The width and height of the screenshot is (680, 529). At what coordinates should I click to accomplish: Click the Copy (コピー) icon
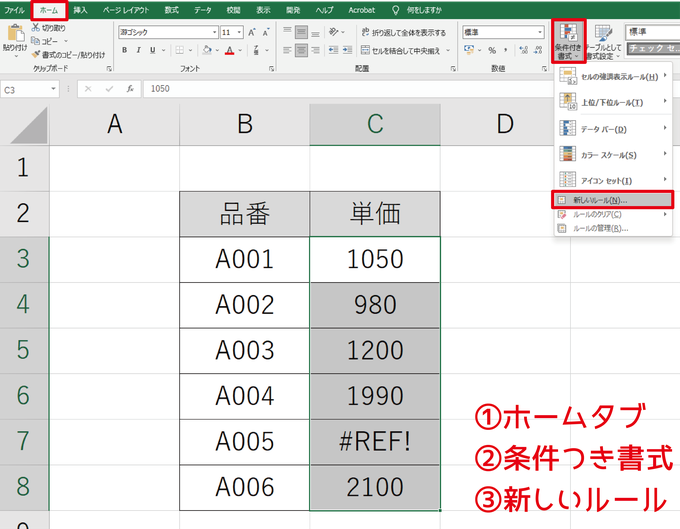tap(36, 41)
